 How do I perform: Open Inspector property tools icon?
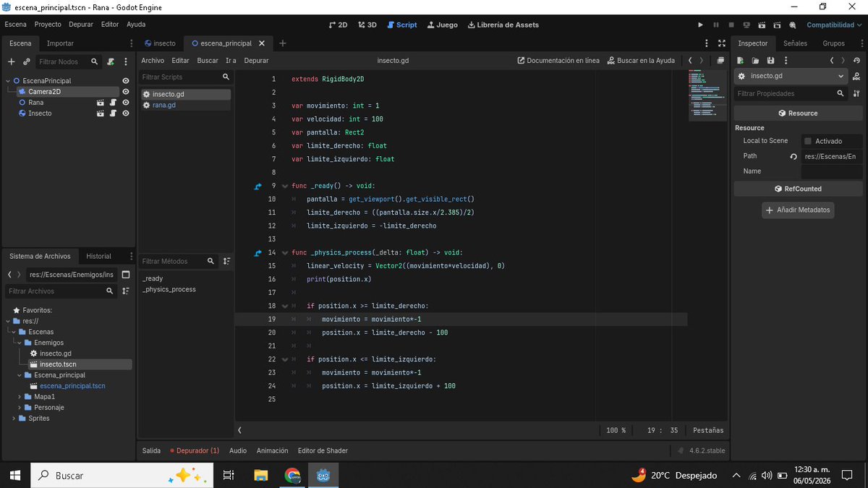(x=856, y=93)
